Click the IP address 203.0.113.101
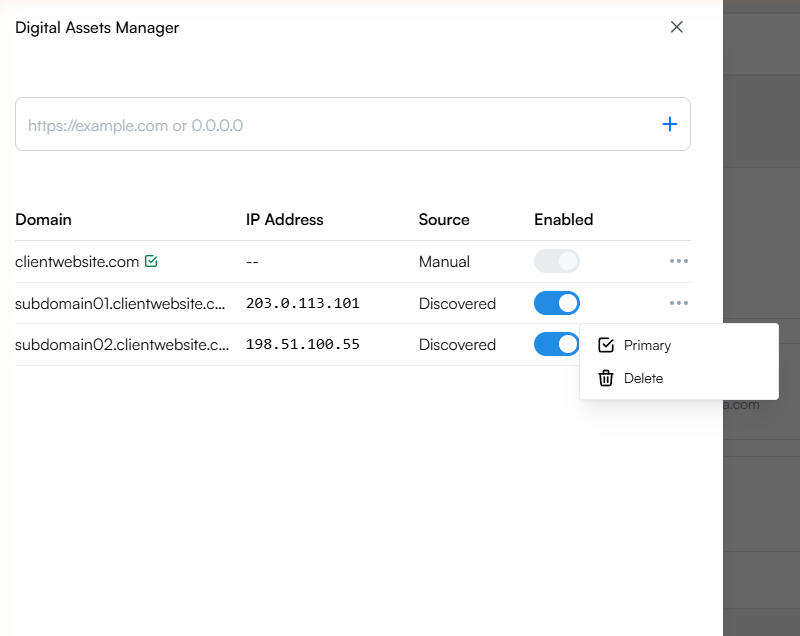The image size is (800, 636). [303, 302]
